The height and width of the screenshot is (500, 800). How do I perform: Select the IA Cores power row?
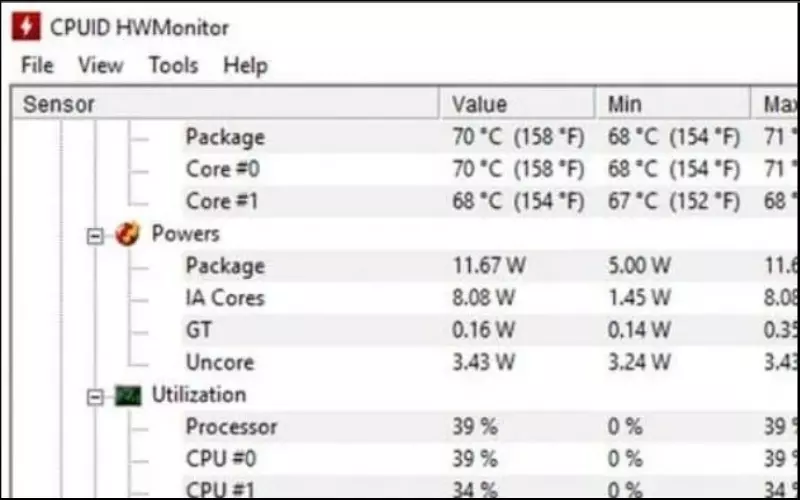[x=490, y=298]
